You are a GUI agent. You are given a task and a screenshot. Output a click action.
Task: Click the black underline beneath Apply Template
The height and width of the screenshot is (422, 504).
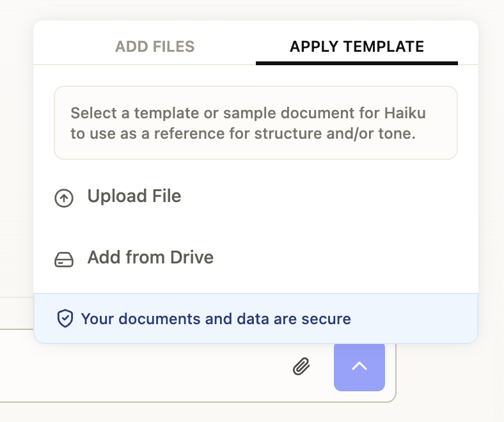[x=356, y=63]
